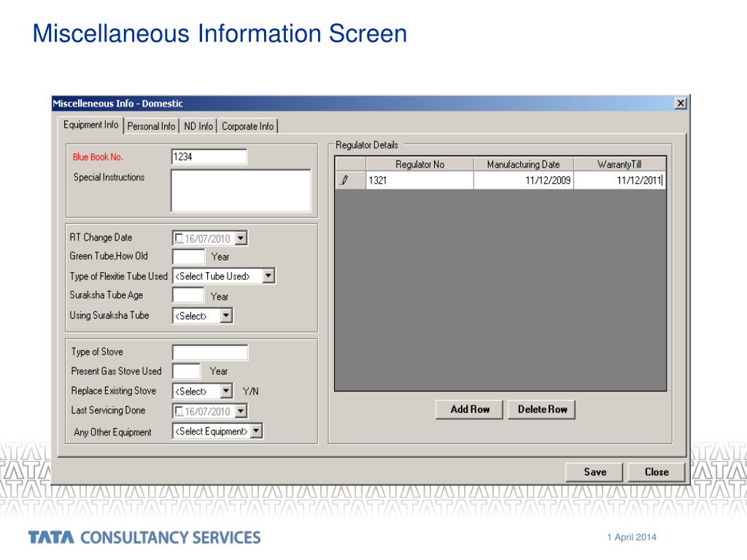The height and width of the screenshot is (560, 747).
Task: Enable the Last Servicing Done date checkbox
Action: (179, 411)
